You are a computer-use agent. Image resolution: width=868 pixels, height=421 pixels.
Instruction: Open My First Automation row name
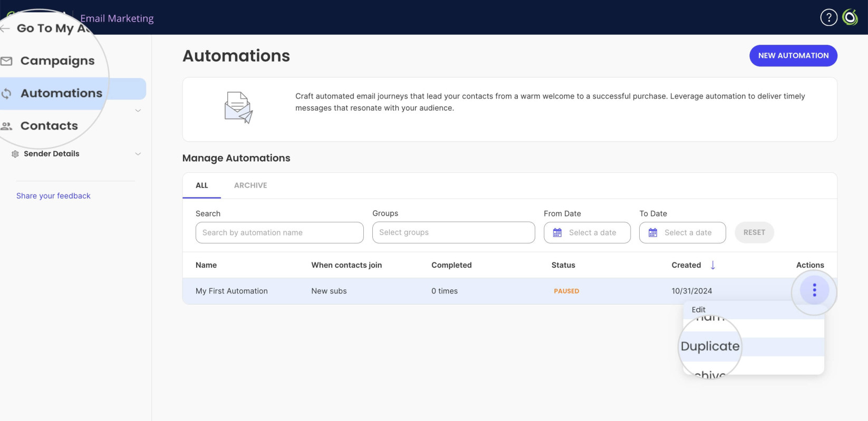coord(232,291)
